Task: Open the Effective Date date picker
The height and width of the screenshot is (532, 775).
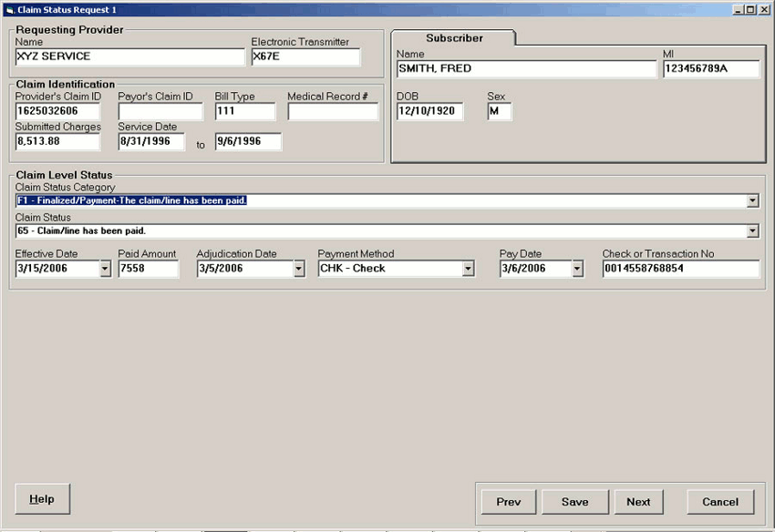Action: pos(102,268)
